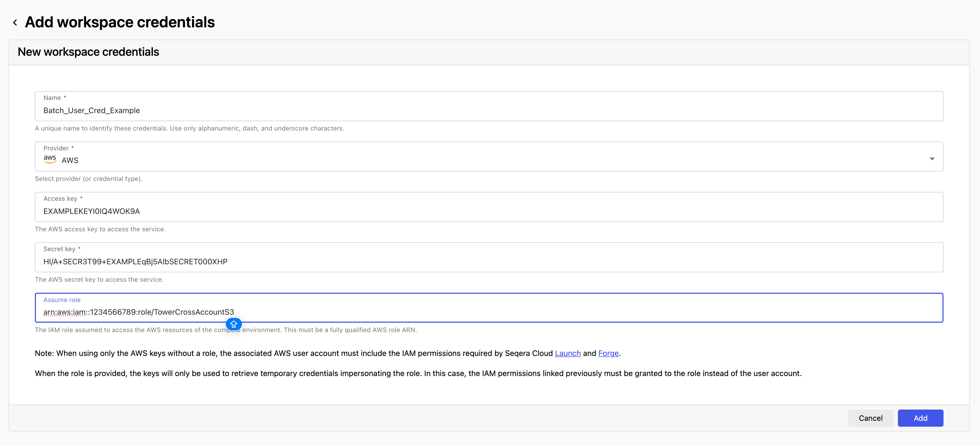Click the Name field label
This screenshot has width=980, height=446.
[52, 98]
